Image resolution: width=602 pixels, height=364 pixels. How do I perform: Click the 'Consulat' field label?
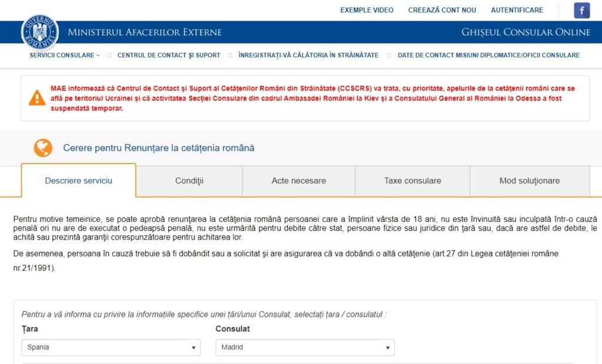point(233,329)
